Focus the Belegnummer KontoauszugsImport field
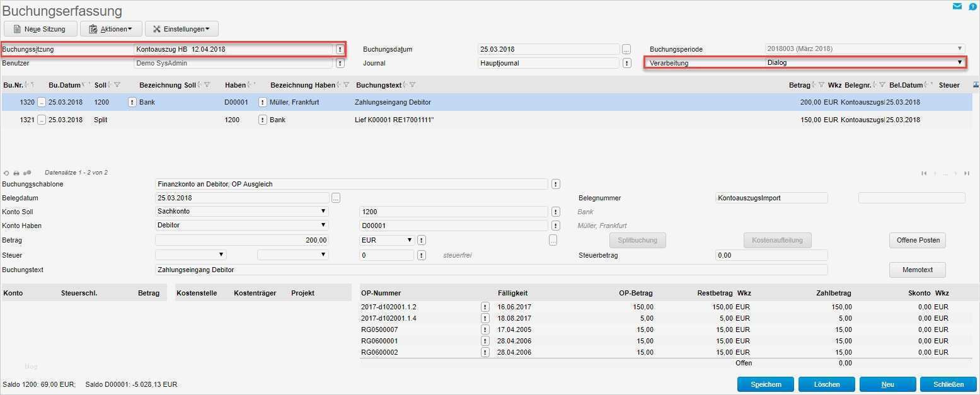The width and height of the screenshot is (980, 395). point(771,198)
